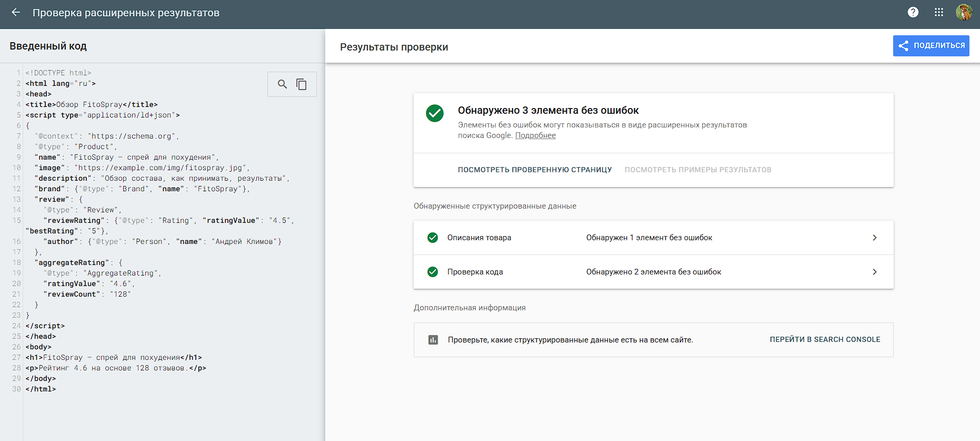Click the Подробнее link
Screen dimensions: 980x441
pyautogui.click(x=535, y=135)
